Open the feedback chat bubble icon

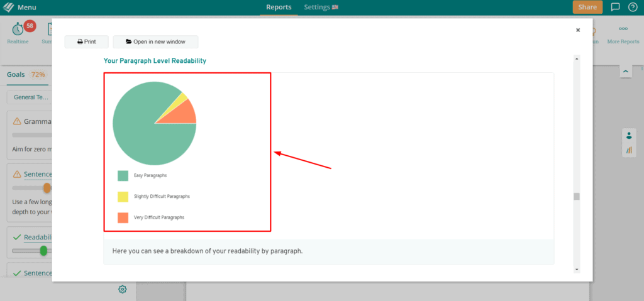[615, 8]
